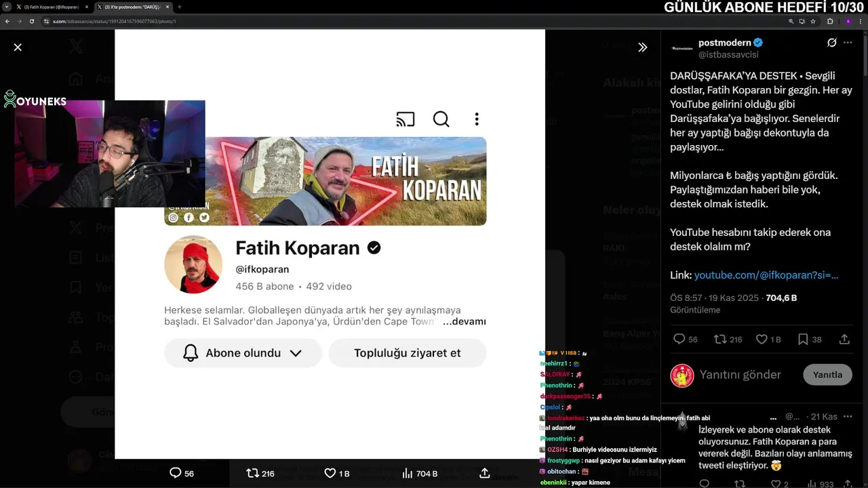Open the browser three-dot menu

(x=861, y=21)
